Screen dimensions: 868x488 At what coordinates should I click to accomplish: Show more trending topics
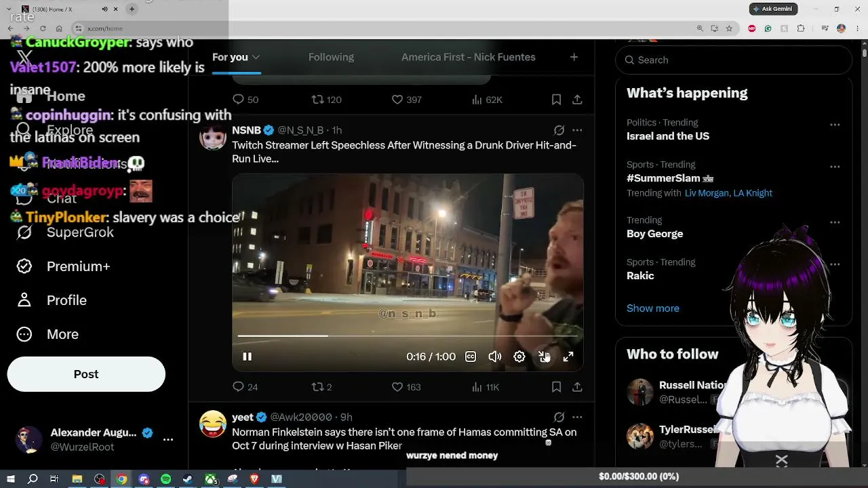point(653,308)
